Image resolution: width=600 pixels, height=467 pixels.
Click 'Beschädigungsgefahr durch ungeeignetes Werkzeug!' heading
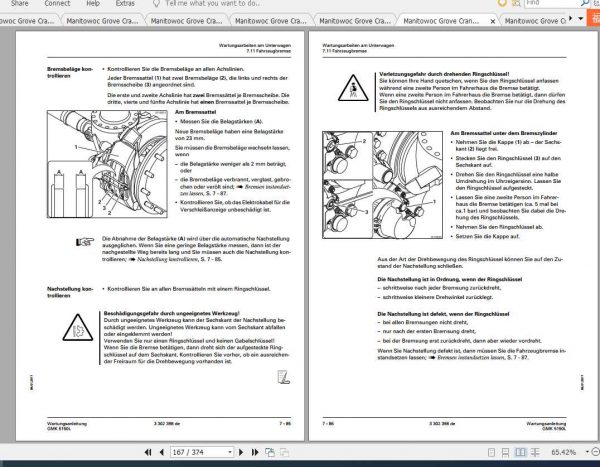pos(171,313)
